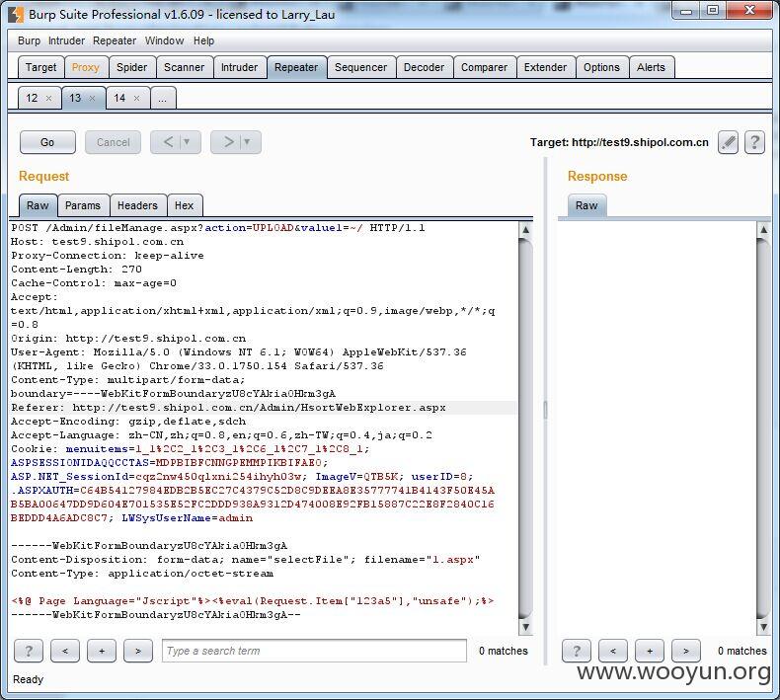Click response pane scrollbar up arrow

[763, 229]
